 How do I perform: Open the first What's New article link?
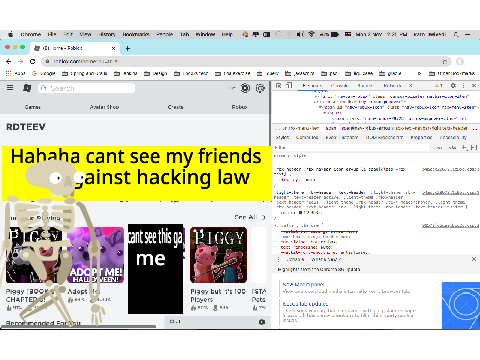pos(303,284)
